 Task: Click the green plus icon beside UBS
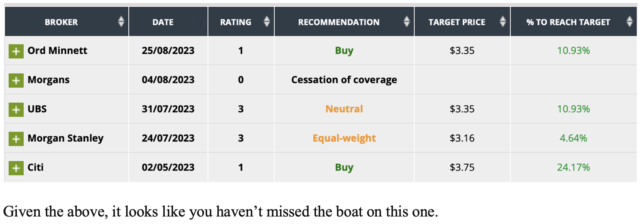pyautogui.click(x=16, y=109)
